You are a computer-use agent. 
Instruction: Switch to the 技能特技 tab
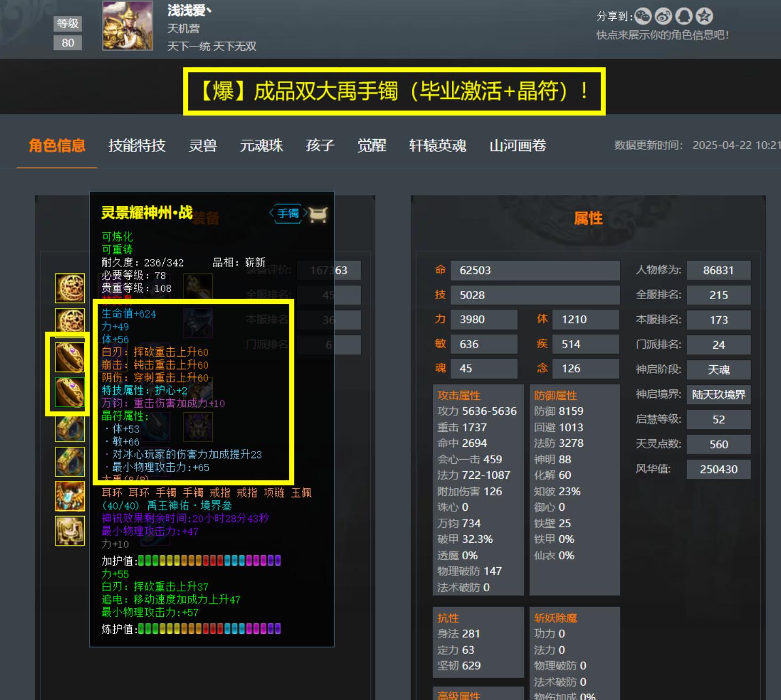coord(137,146)
